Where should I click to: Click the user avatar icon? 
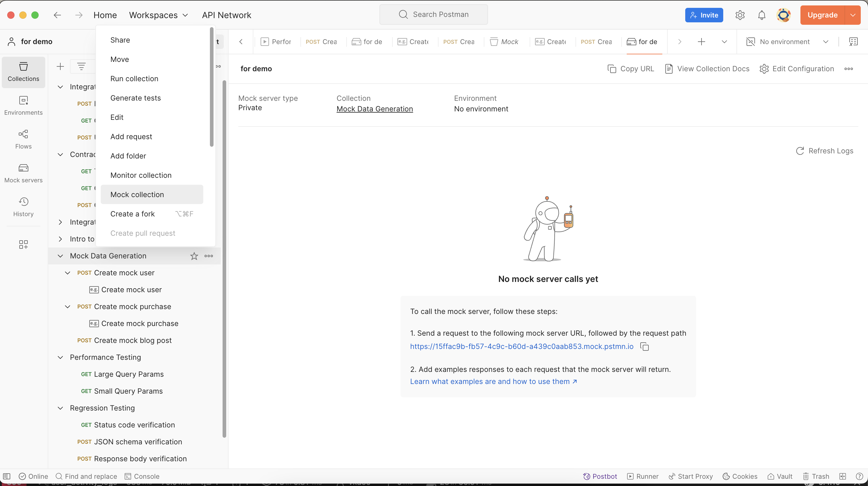pos(784,15)
